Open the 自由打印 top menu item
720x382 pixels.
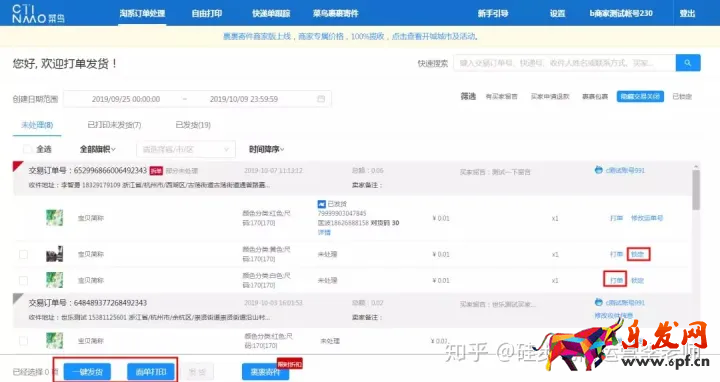207,13
